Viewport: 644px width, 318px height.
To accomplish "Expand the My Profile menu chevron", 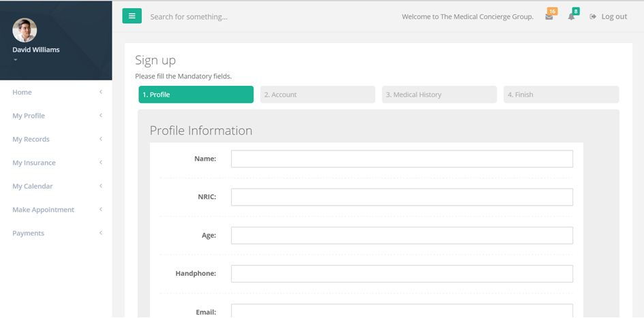I will pyautogui.click(x=101, y=116).
